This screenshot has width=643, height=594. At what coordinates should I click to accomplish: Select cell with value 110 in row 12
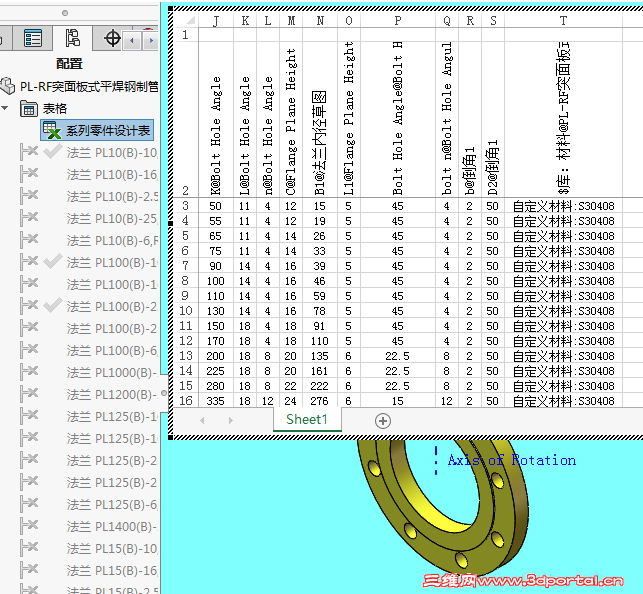click(320, 341)
